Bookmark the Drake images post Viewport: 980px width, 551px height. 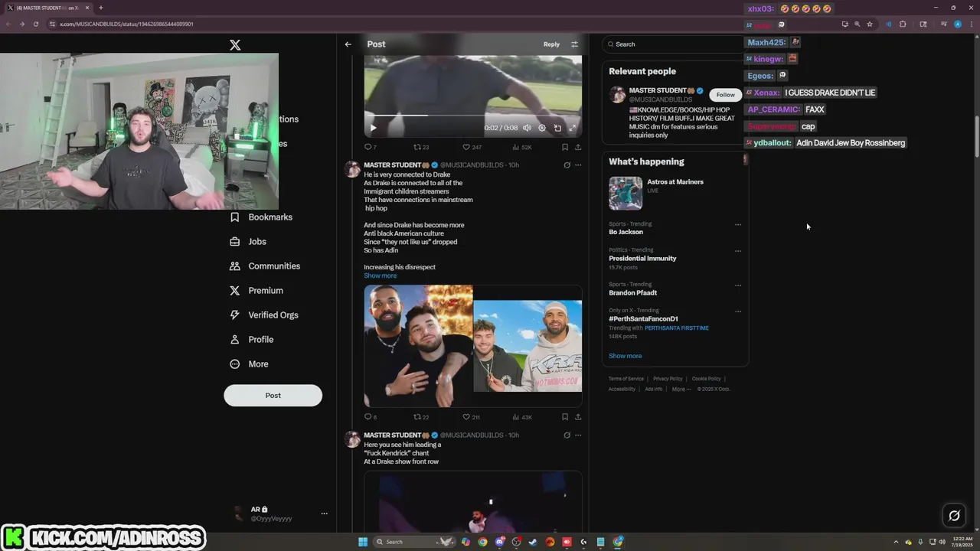pos(565,417)
